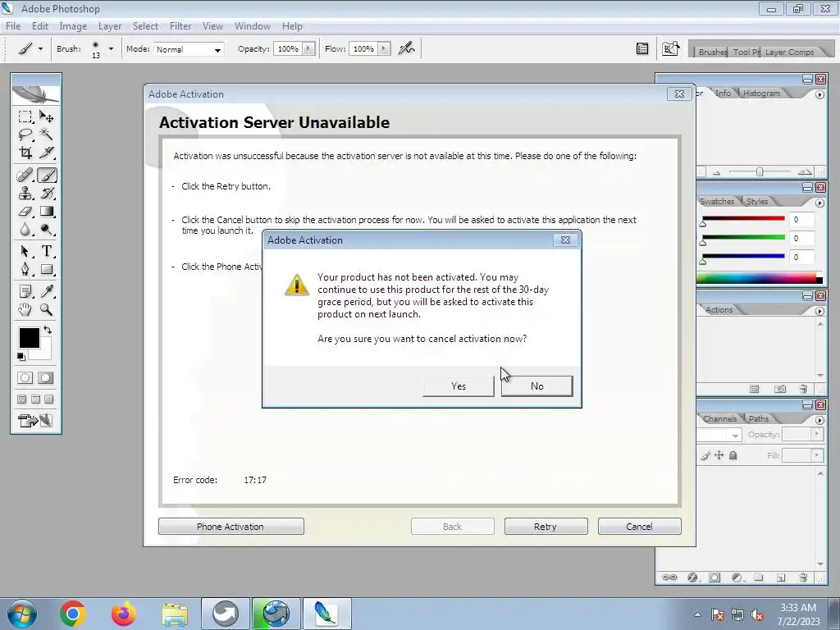The height and width of the screenshot is (630, 840).
Task: Select the History Brush tool
Action: coord(47,194)
